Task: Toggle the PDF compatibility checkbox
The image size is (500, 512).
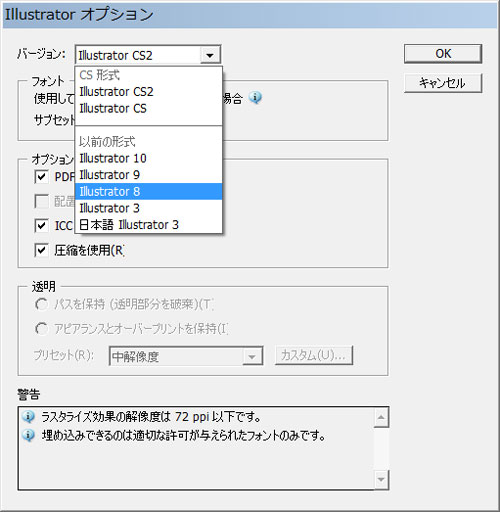Action: [41, 176]
